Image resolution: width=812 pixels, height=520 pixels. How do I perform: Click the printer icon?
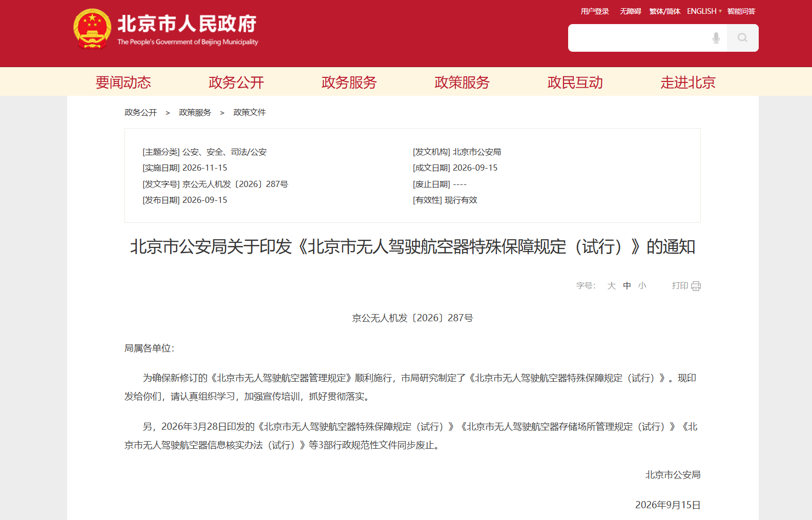[x=696, y=286]
